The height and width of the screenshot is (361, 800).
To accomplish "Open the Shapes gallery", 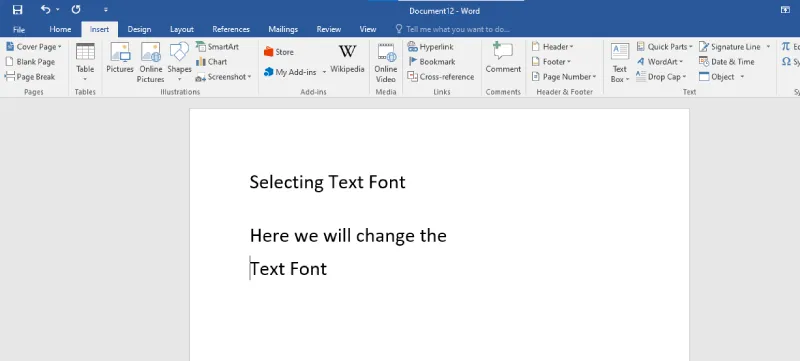I will [180, 62].
